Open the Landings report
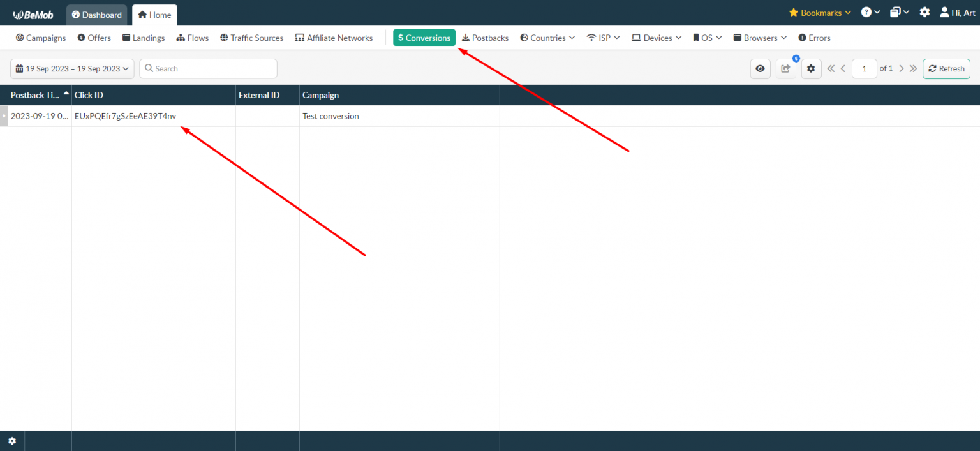The width and height of the screenshot is (980, 451). pyautogui.click(x=143, y=38)
